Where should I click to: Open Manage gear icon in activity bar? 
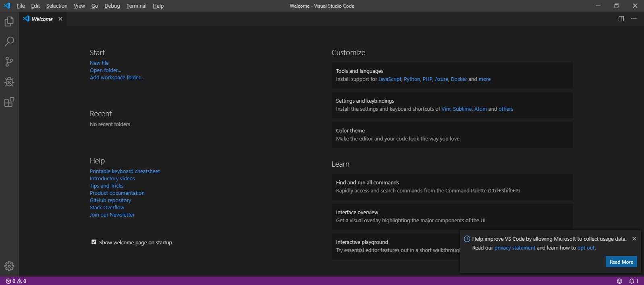pyautogui.click(x=9, y=266)
